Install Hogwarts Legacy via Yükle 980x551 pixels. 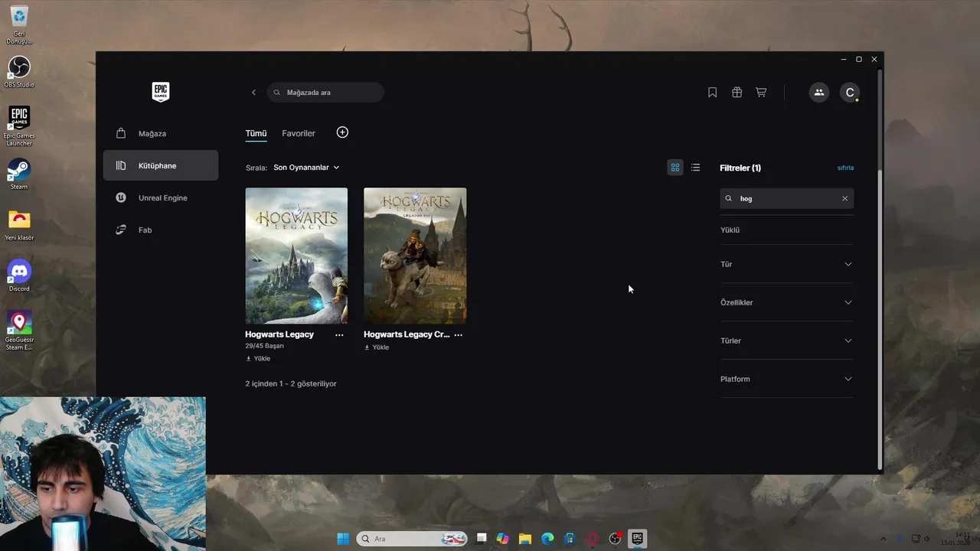[x=258, y=358]
